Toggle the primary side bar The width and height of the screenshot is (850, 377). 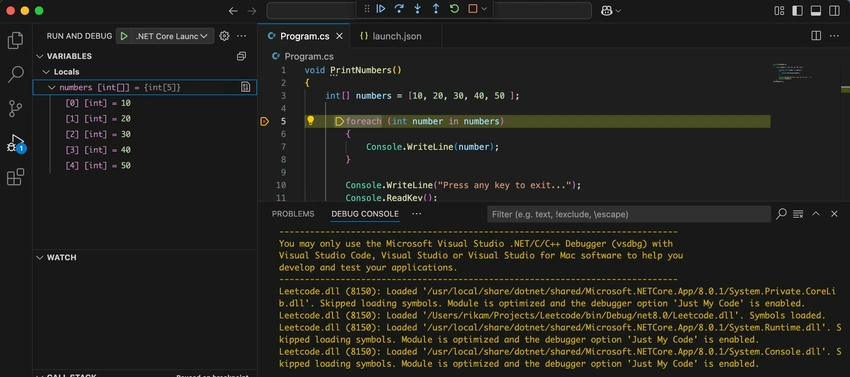[x=797, y=10]
